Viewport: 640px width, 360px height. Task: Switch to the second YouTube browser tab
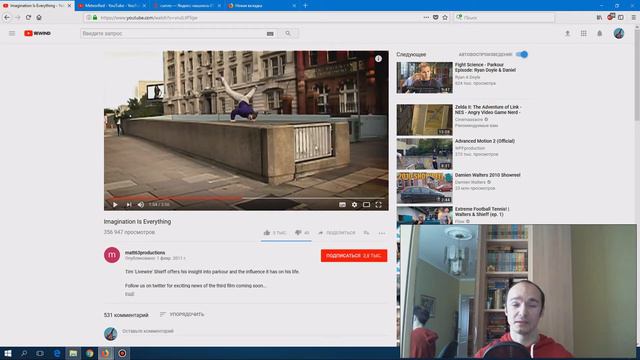(111, 6)
